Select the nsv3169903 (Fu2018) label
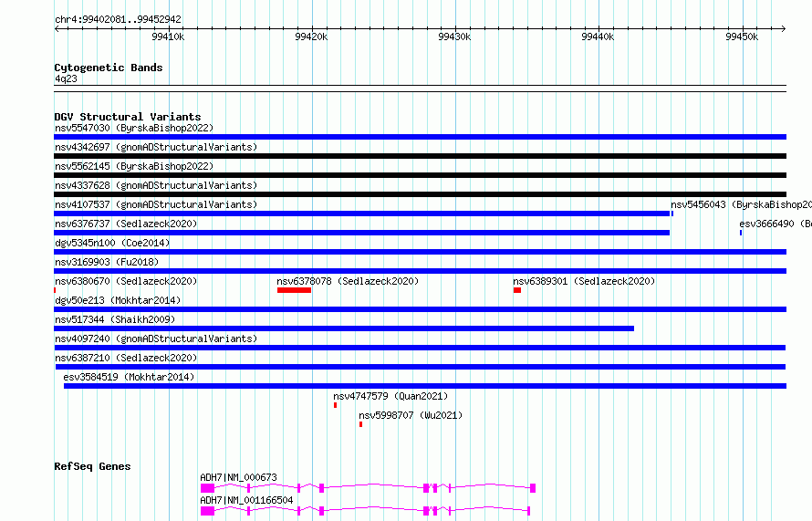812x521 pixels. click(107, 262)
